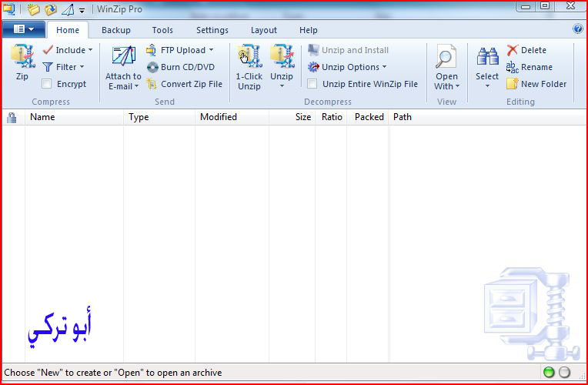Image resolution: width=588 pixels, height=385 pixels.
Task: Click the New Folder label
Action: pos(544,84)
